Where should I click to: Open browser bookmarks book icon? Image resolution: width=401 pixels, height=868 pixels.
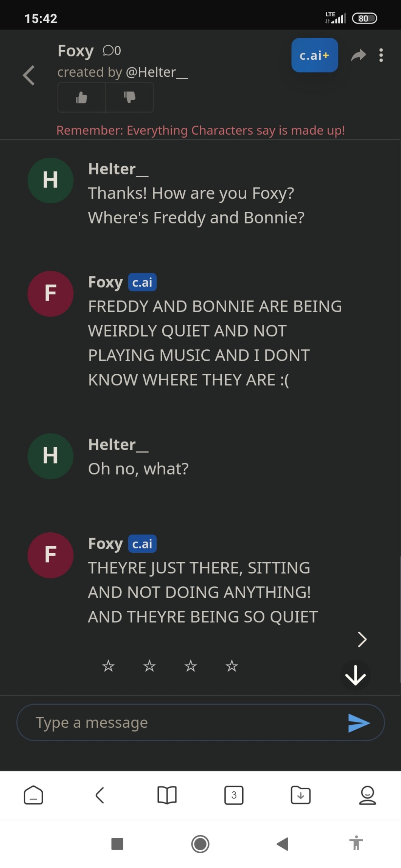click(167, 795)
